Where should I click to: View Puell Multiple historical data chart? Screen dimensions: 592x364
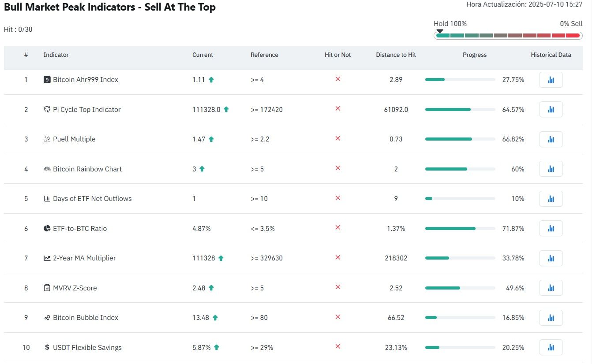[551, 139]
